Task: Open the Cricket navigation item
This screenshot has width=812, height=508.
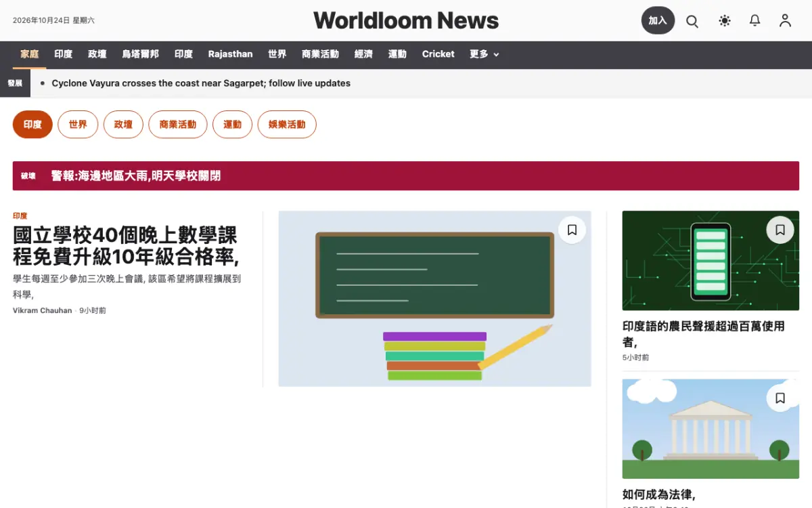Action: pos(438,54)
